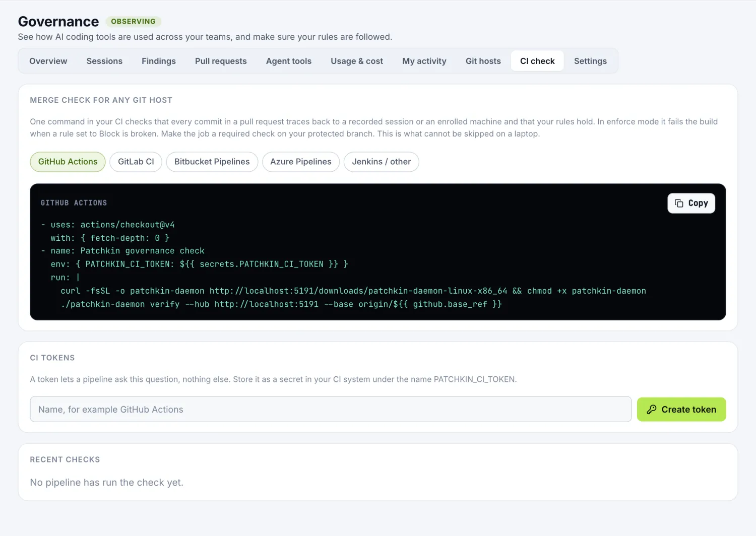This screenshot has height=536, width=756.
Task: Click the OBSERVING status badge
Action: coord(133,22)
